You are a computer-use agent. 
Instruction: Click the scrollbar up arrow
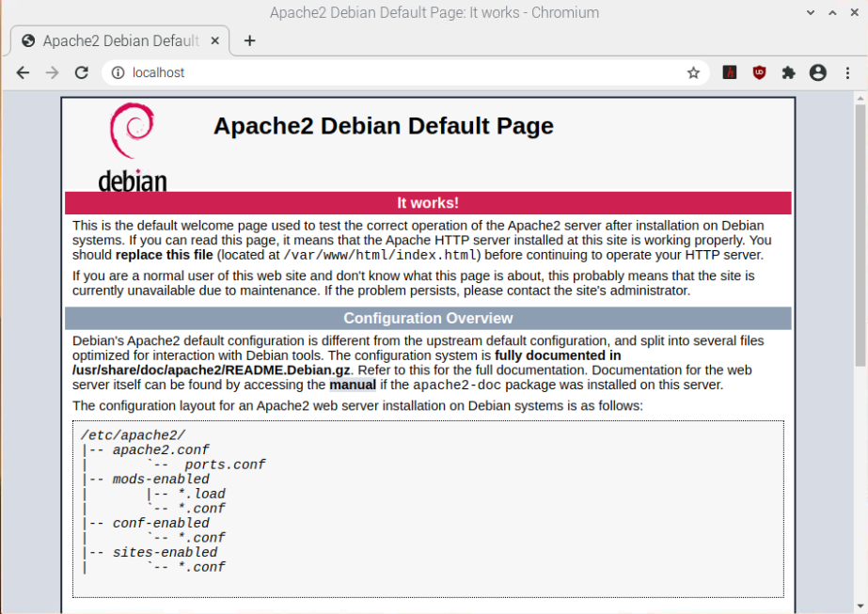[860, 99]
